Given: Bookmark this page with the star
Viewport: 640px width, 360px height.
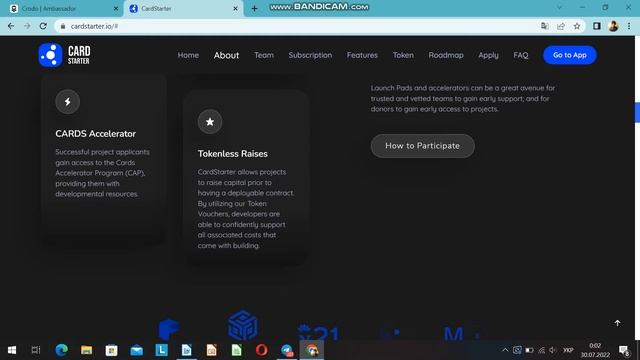Looking at the screenshot, I should [577, 26].
